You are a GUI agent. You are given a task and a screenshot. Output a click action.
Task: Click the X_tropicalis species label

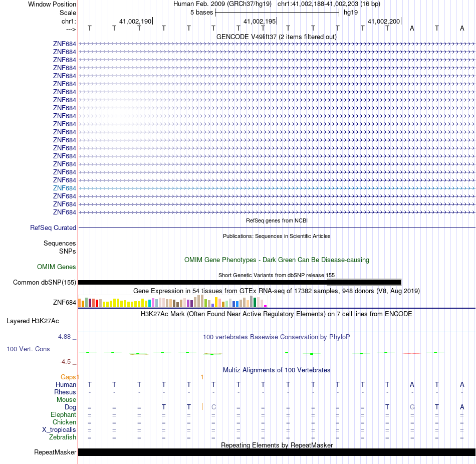coord(59,430)
